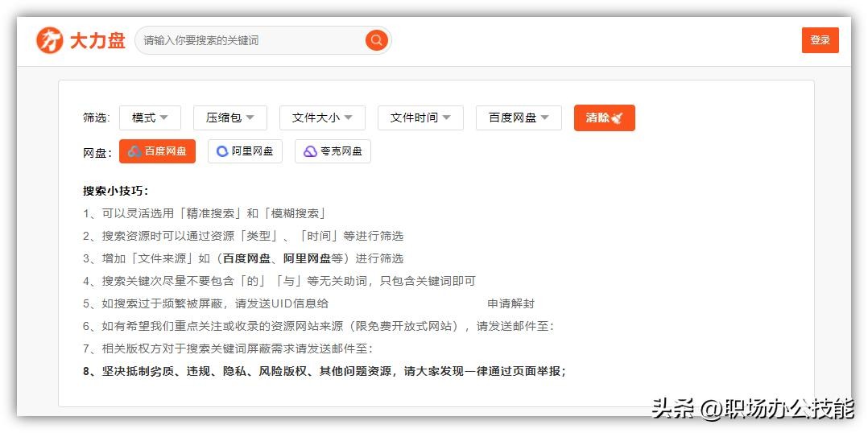This screenshot has height=433, width=868.
Task: Click the bold tip 8 reporting notice
Action: [324, 371]
